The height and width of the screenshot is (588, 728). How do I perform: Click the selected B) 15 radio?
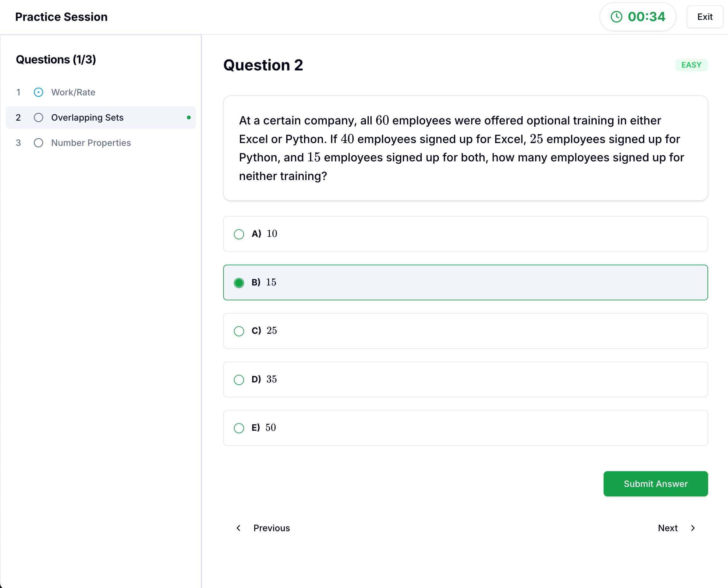pyautogui.click(x=239, y=283)
